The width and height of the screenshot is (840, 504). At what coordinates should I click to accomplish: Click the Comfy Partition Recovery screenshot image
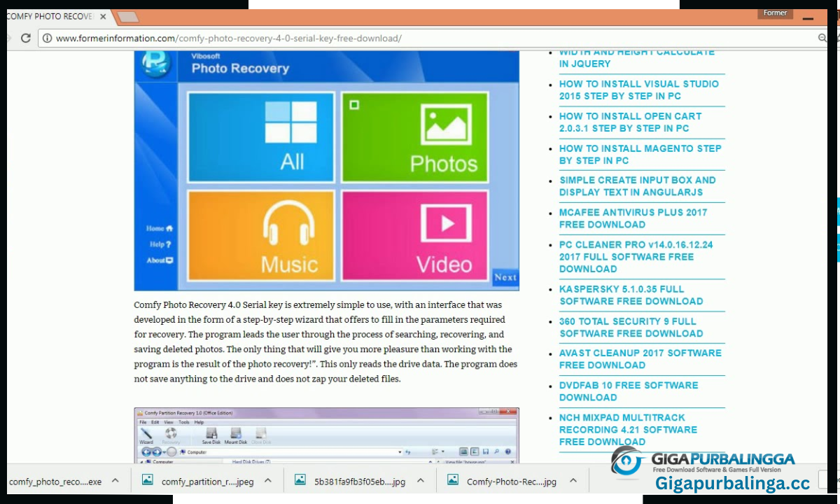326,435
